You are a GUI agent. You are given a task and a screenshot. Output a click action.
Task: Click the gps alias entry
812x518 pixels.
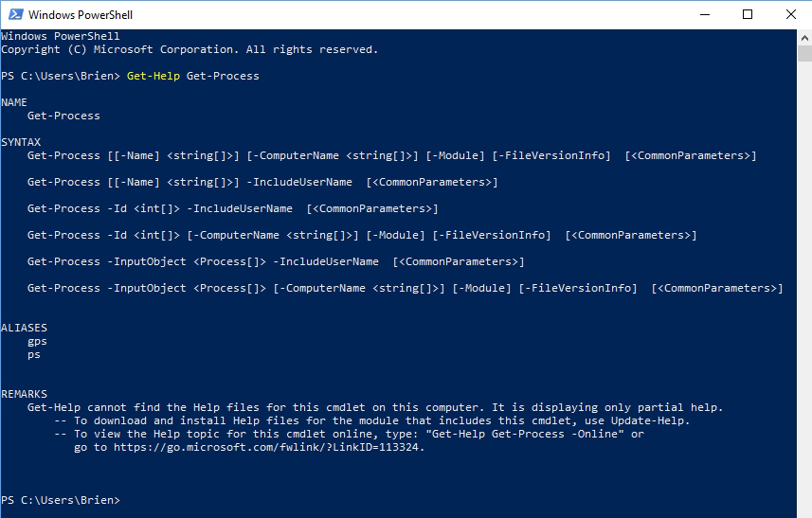point(37,342)
